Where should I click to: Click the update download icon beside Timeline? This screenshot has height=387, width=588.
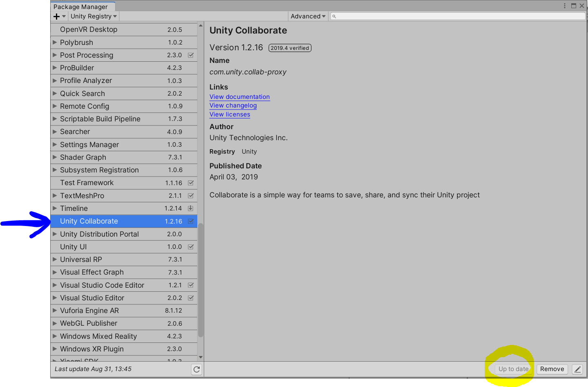(190, 208)
